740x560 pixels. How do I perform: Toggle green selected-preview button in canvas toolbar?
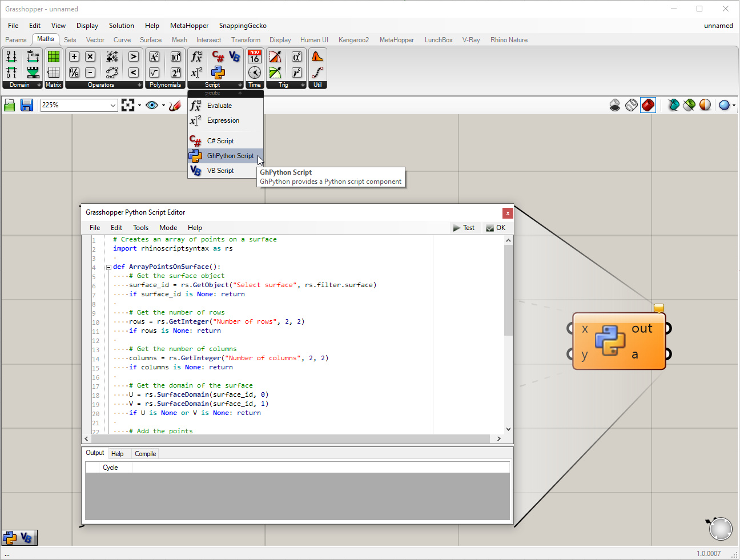click(x=690, y=105)
